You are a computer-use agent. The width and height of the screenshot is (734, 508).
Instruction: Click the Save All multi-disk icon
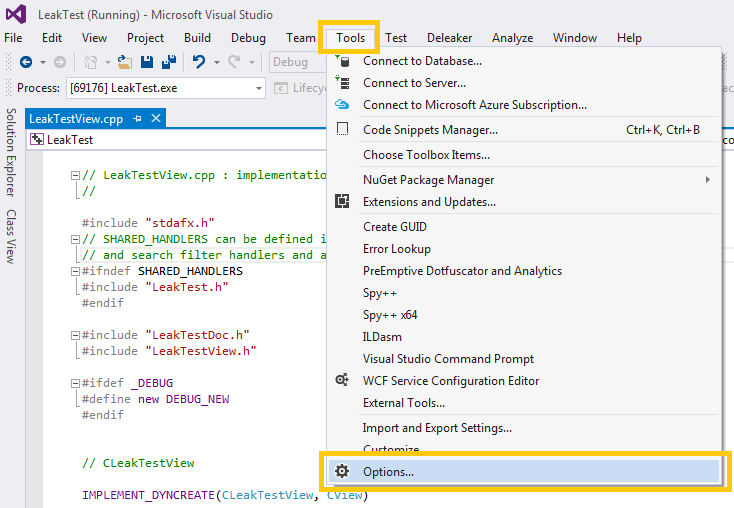tap(169, 62)
